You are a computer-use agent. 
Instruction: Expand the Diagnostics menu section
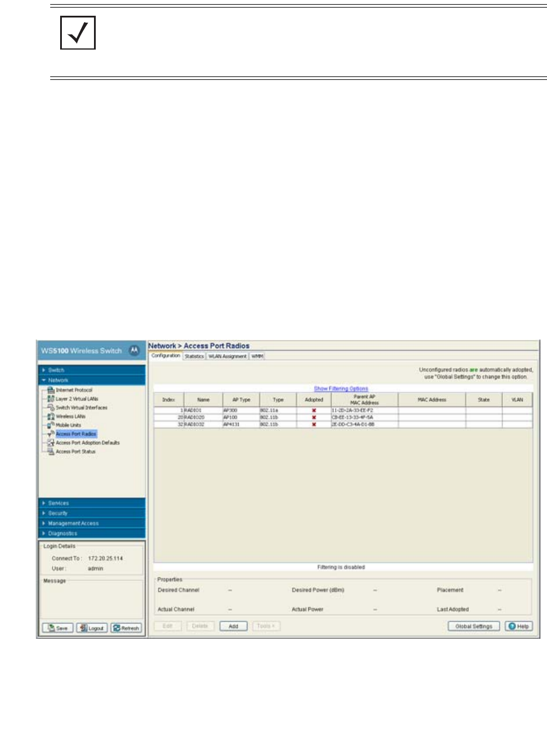click(92, 533)
